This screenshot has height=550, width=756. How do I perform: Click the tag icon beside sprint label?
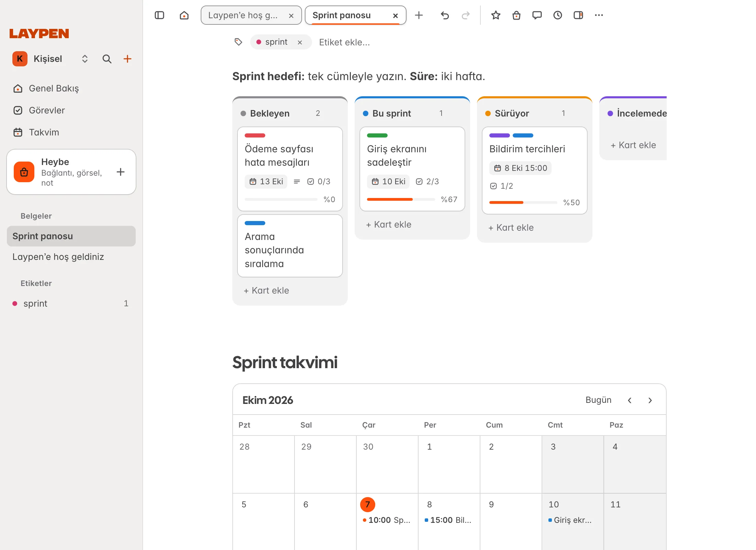point(238,42)
